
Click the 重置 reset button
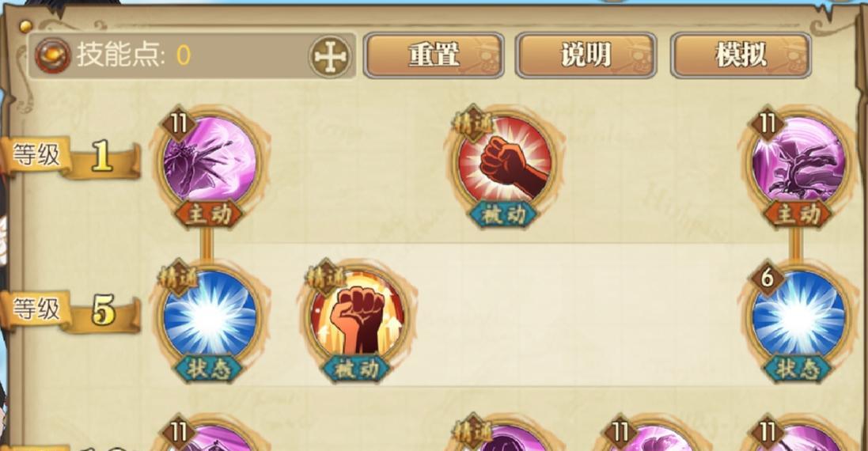(x=434, y=55)
